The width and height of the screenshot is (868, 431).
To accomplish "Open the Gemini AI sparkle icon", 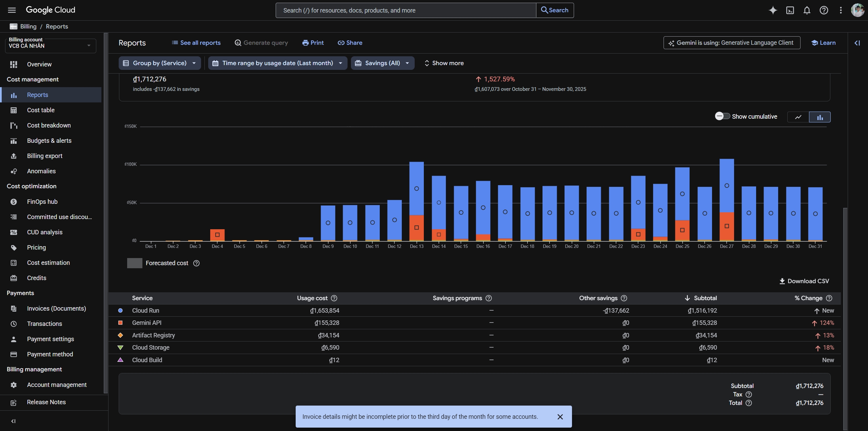I will point(773,10).
